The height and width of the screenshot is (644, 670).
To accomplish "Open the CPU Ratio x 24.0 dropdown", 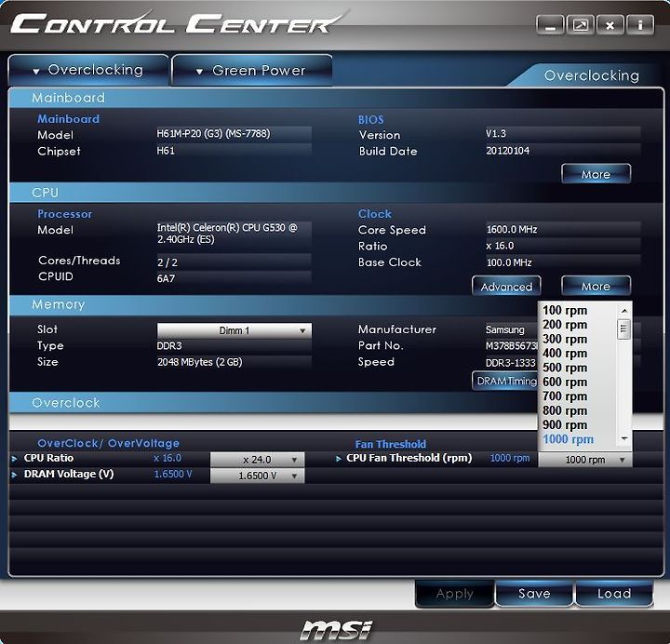I will (x=257, y=460).
